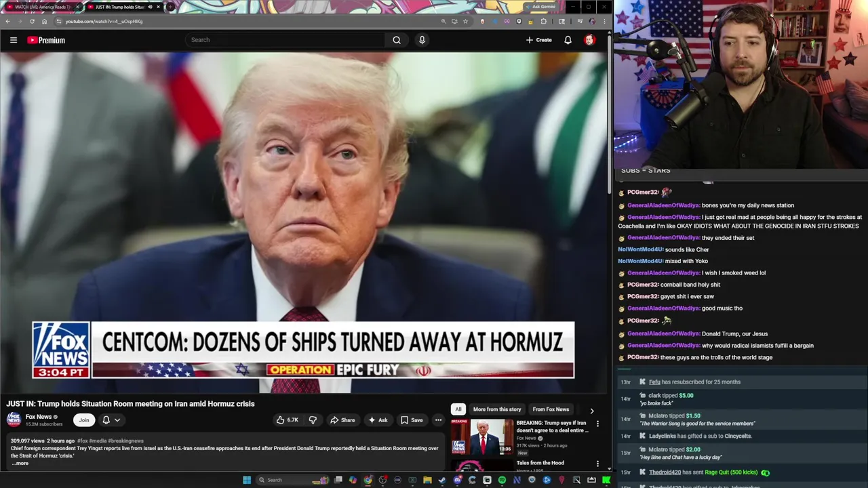Screen dimensions: 868x488
Task: Go back with the browser back arrow
Action: [x=7, y=21]
